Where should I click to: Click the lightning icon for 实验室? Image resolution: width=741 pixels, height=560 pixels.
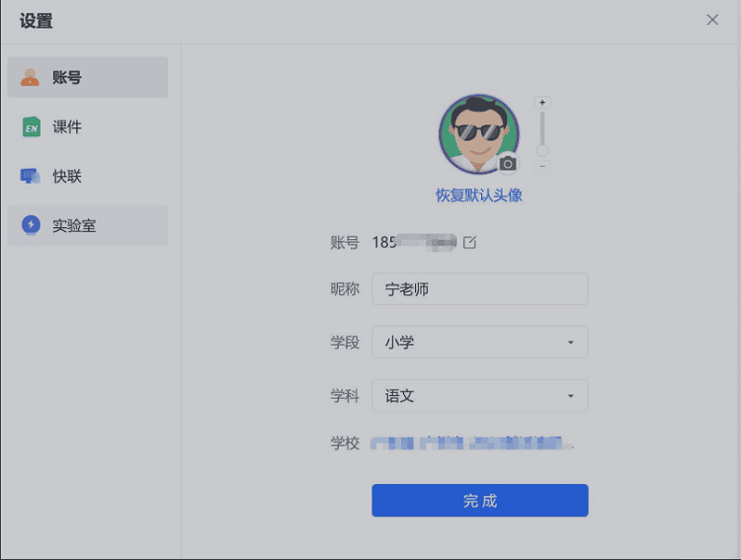coord(31,225)
